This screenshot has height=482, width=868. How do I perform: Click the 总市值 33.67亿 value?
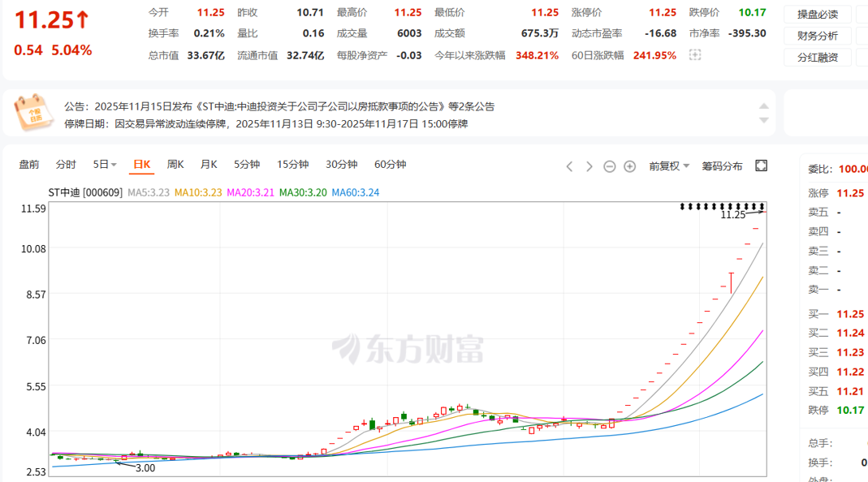[x=206, y=55]
